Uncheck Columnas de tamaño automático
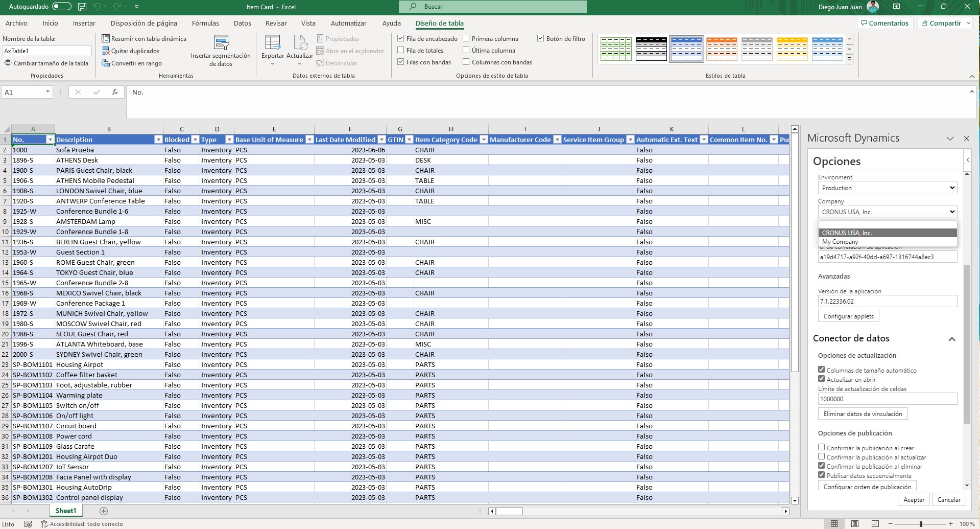Viewport: 980px width, 529px height. [821, 370]
